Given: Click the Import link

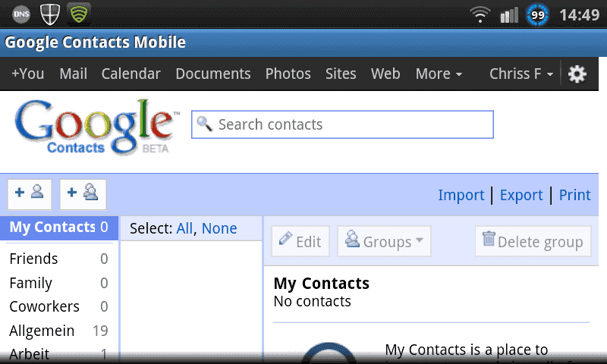Looking at the screenshot, I should [x=461, y=195].
